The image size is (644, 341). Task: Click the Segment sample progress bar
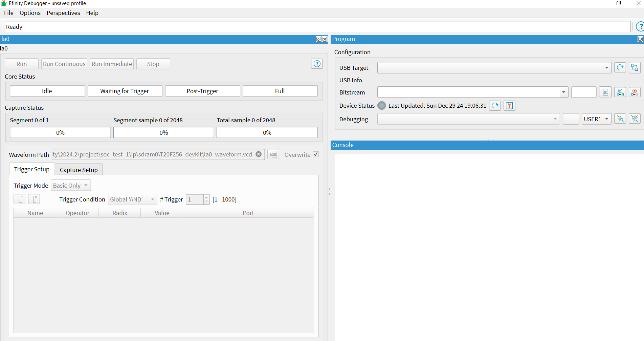coord(164,132)
